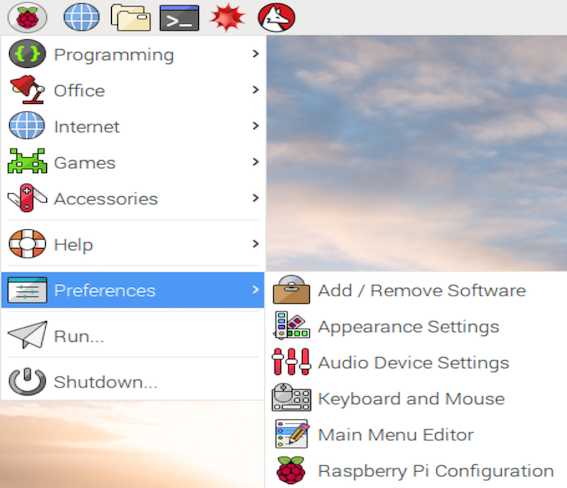Open Mathematica red spiky icon
This screenshot has width=567, height=488.
tap(227, 17)
